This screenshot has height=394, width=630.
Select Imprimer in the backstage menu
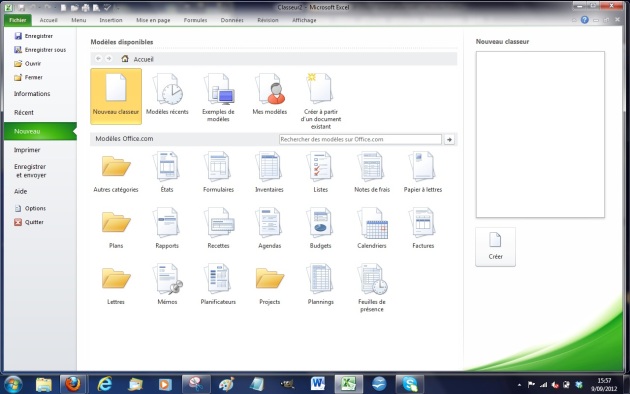tap(27, 150)
